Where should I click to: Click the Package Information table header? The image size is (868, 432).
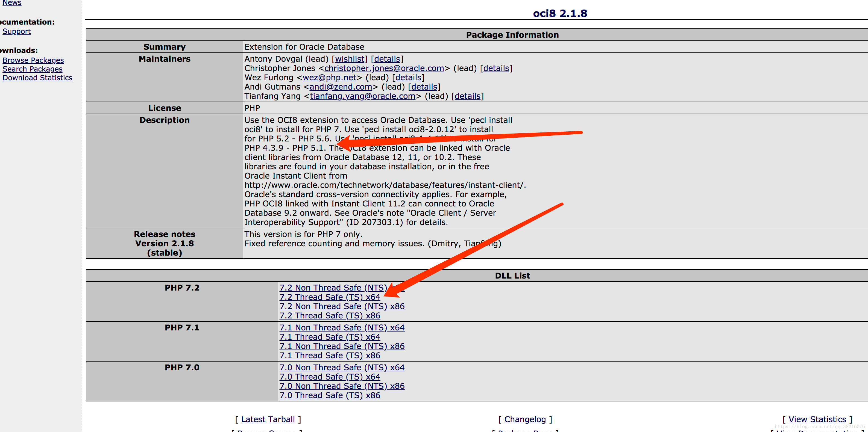click(512, 35)
